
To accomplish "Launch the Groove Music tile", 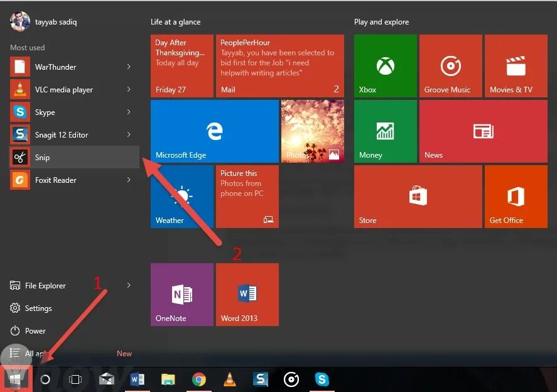I will click(451, 66).
